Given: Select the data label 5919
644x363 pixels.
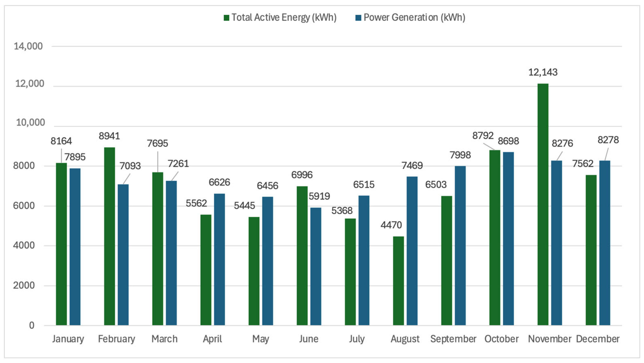Looking at the screenshot, I should pyautogui.click(x=319, y=196).
